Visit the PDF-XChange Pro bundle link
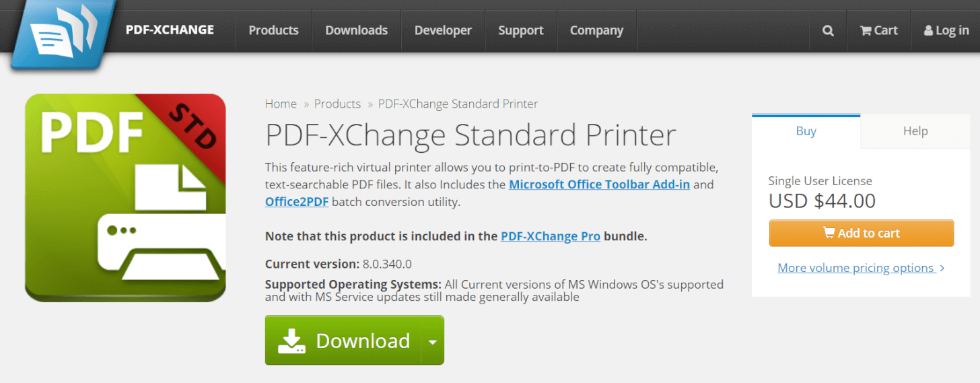The image size is (980, 383). (550, 236)
